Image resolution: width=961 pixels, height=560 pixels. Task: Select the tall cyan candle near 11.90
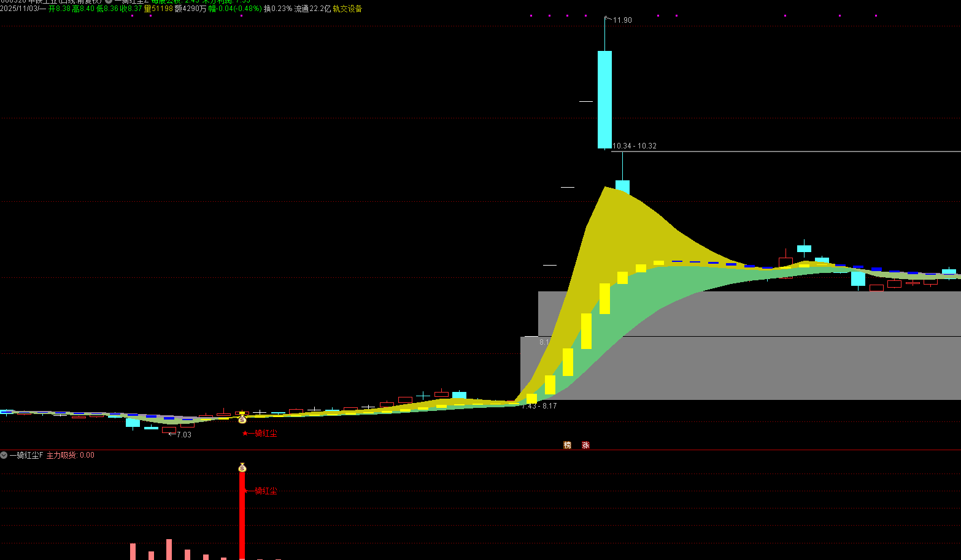coord(604,99)
